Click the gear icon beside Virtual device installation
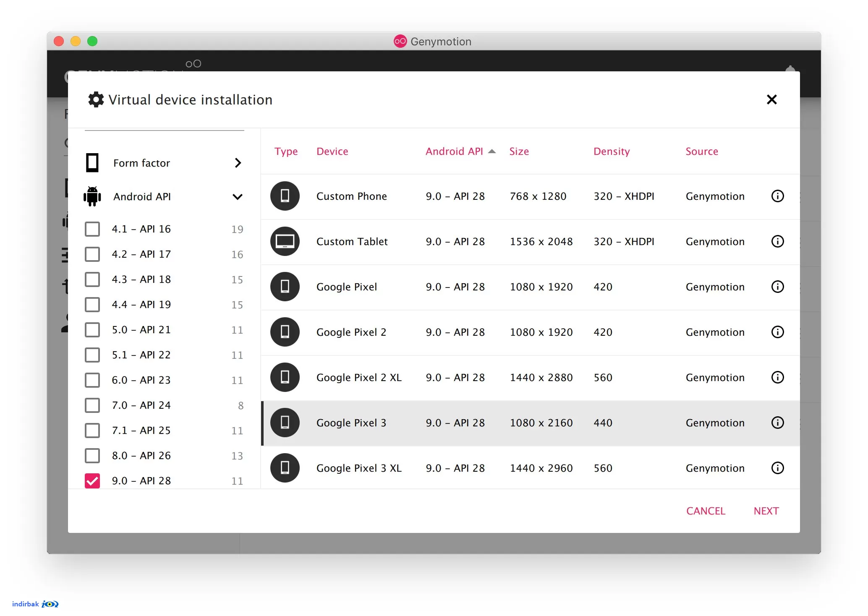Viewport: 868px width, 616px height. pos(96,99)
